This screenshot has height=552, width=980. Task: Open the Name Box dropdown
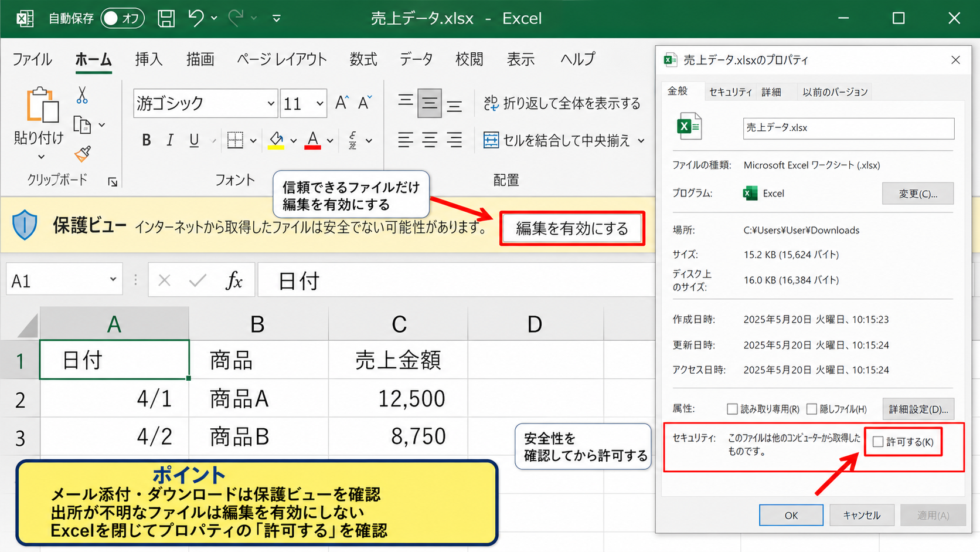[x=113, y=279]
